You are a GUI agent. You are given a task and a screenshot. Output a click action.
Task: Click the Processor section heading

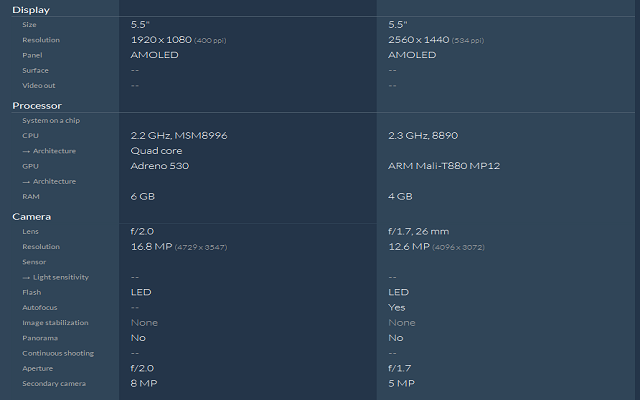coord(37,106)
